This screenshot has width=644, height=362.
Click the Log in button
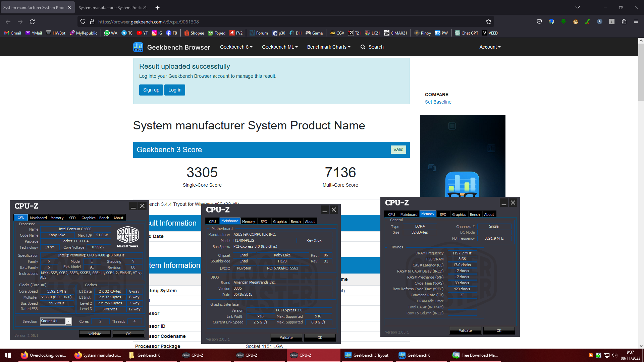[x=175, y=90]
